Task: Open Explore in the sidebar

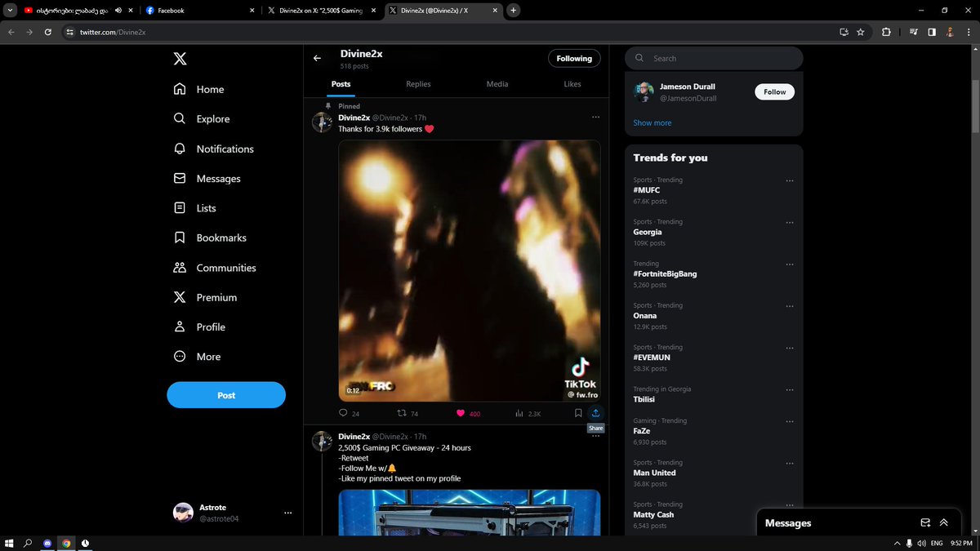Action: (202, 118)
